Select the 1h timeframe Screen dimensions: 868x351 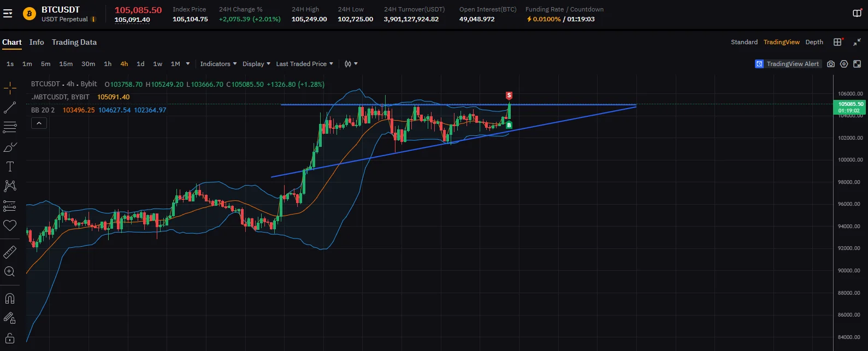(x=108, y=64)
